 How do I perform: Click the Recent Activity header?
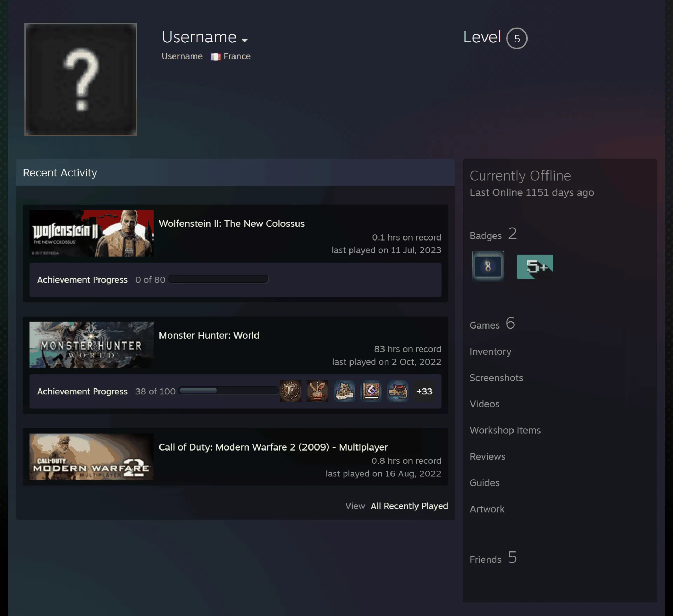click(235, 172)
